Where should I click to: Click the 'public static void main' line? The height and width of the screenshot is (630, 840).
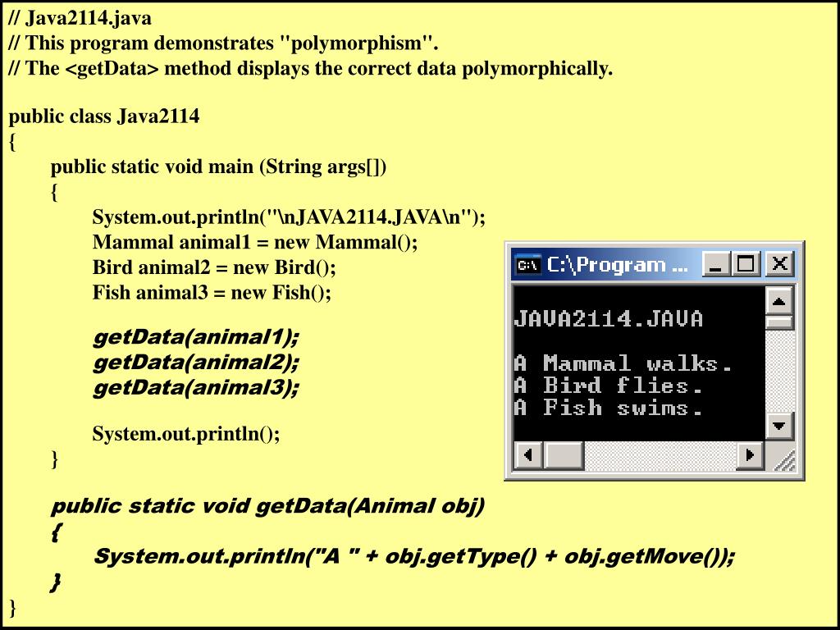click(x=218, y=167)
